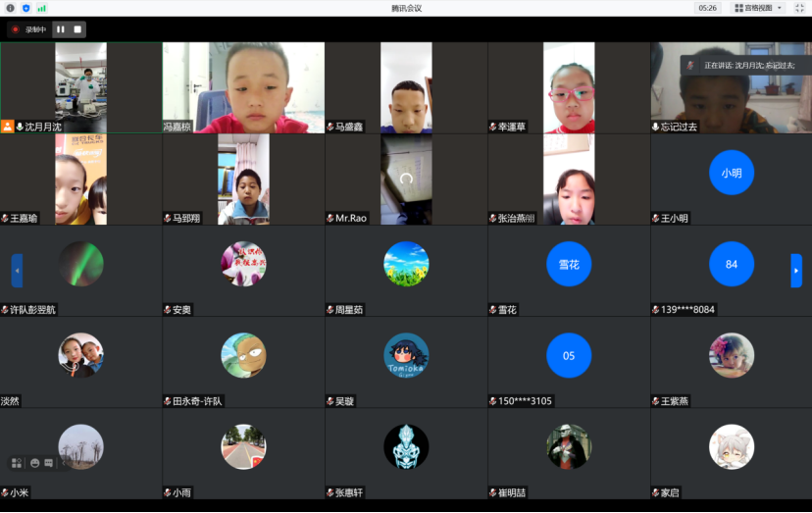Open the chat bubble icon
Screen dimensions: 812x513
point(48,462)
